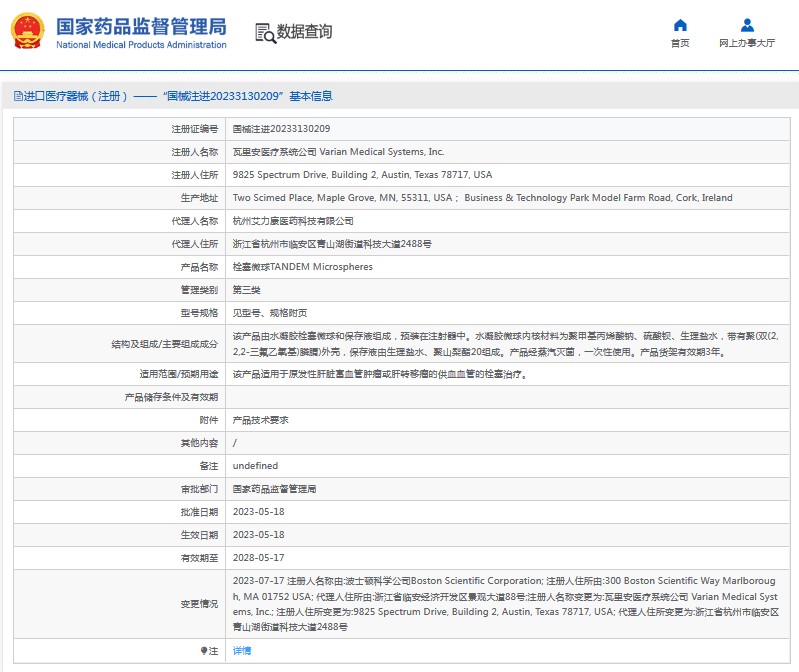The width and height of the screenshot is (799, 672).
Task: Click the national emblem logo
Action: click(x=27, y=31)
